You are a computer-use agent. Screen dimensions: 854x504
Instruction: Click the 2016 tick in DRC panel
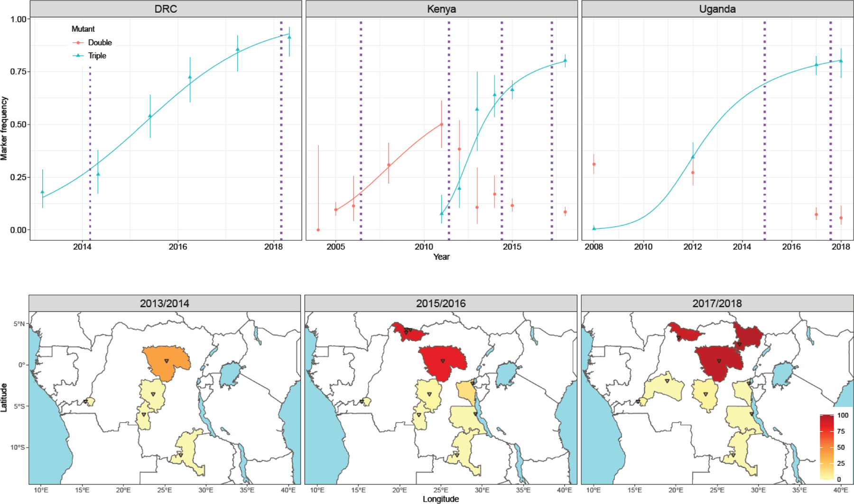pyautogui.click(x=178, y=247)
